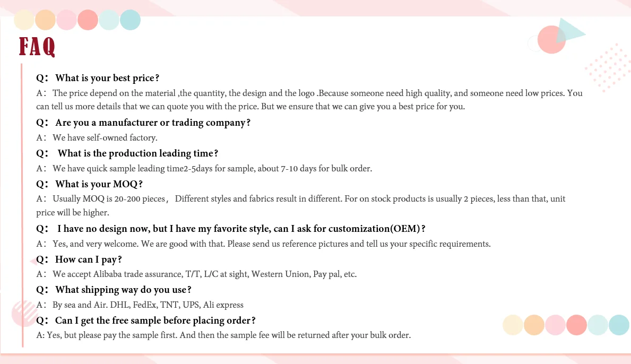
Task: Click the cream circle at top left
Action: coord(24,20)
